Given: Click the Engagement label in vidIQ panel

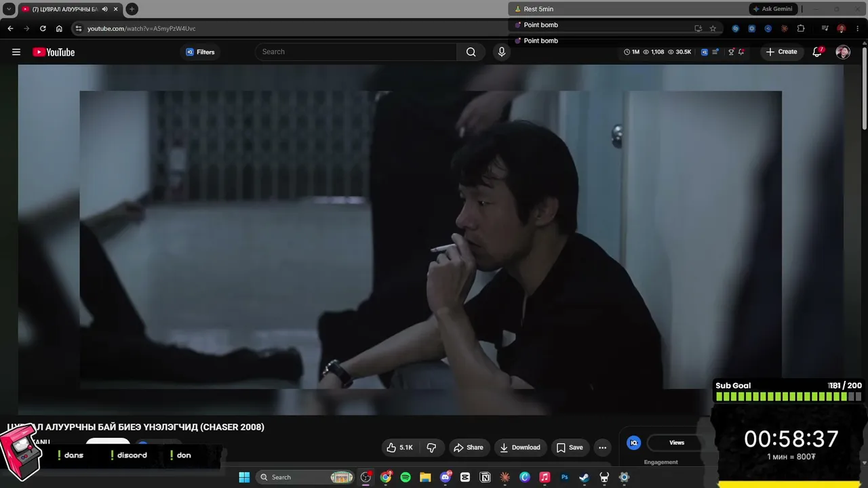Looking at the screenshot, I should click(661, 462).
